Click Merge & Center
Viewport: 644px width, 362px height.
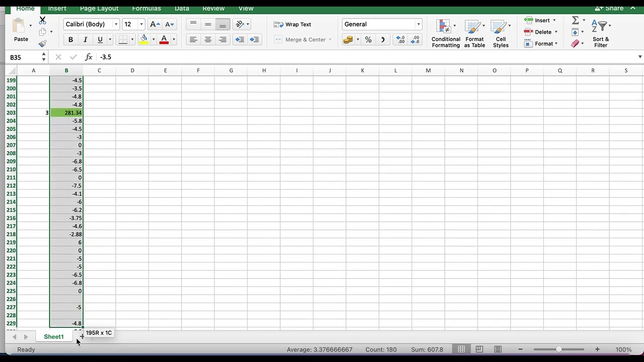[x=300, y=40]
